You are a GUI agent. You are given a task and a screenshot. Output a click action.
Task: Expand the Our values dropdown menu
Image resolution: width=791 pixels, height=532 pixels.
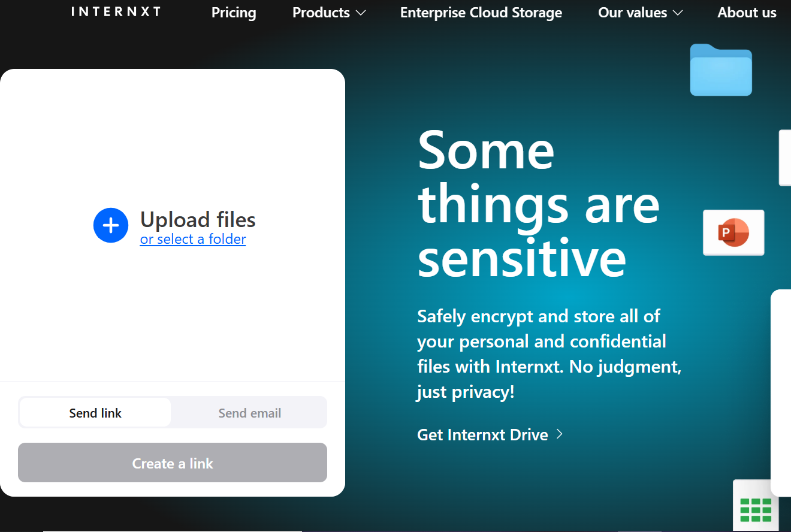click(641, 13)
